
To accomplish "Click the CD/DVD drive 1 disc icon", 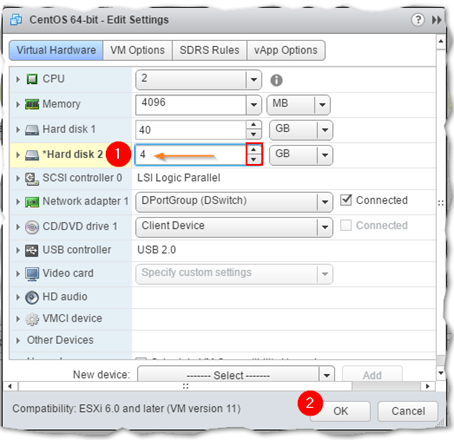I will (x=32, y=227).
